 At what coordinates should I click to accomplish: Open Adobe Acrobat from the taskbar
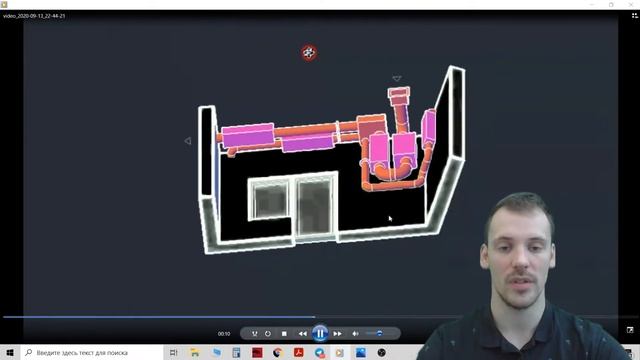299,352
